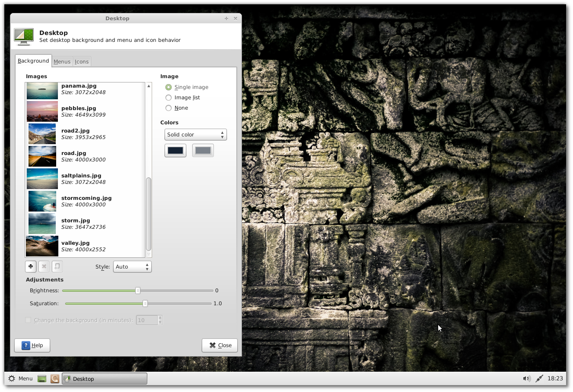
Task: Select the valley.jpg wallpaper thumbnail
Action: tap(42, 246)
